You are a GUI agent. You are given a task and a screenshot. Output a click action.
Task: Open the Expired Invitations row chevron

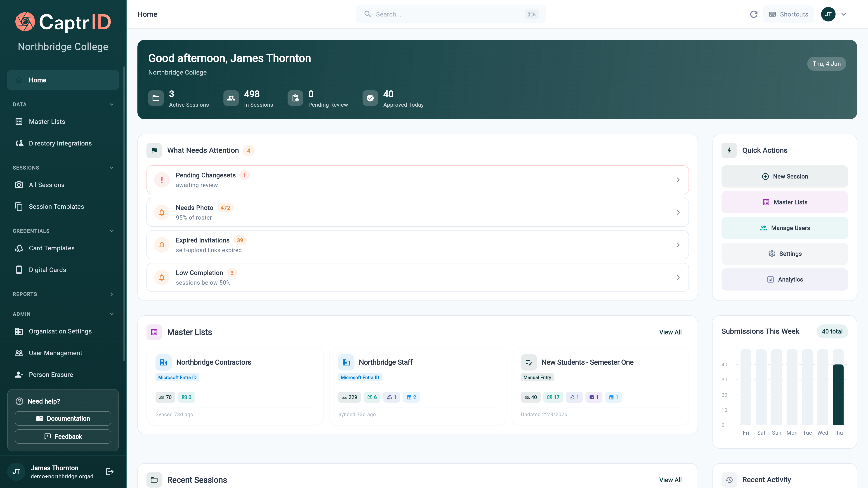(678, 245)
